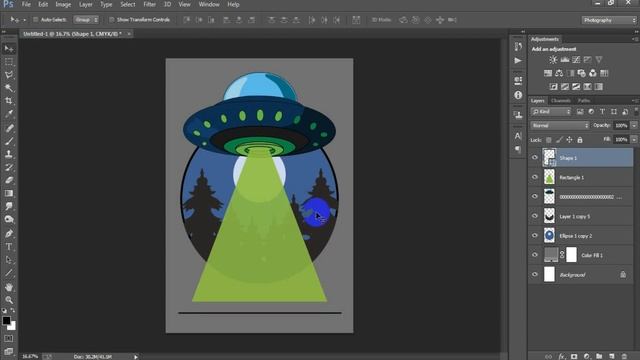Open the Filter menu
Screen dimensions: 640x360
pyautogui.click(x=149, y=4)
